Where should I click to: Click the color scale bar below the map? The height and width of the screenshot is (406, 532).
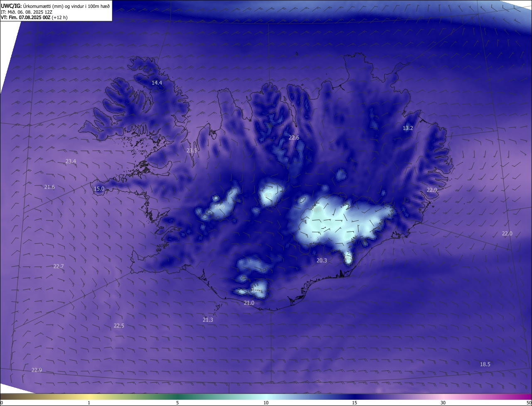point(266,396)
